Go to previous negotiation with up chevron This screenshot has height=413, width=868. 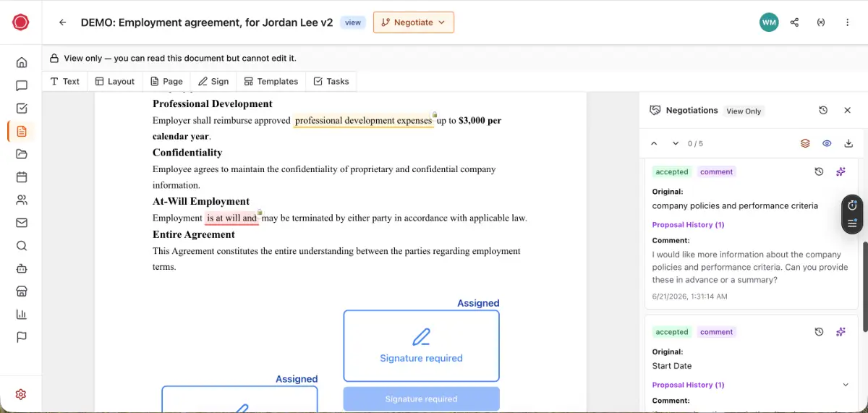tap(654, 143)
